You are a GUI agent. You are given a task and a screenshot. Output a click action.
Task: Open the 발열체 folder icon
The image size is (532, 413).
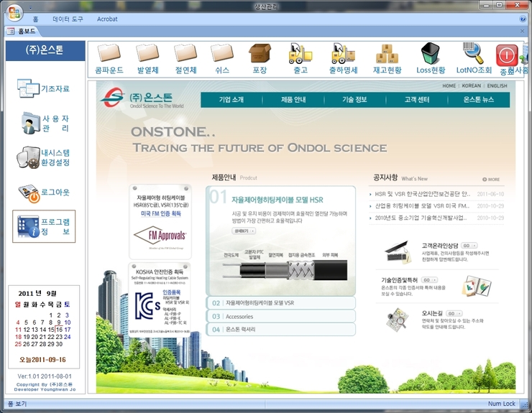click(147, 54)
